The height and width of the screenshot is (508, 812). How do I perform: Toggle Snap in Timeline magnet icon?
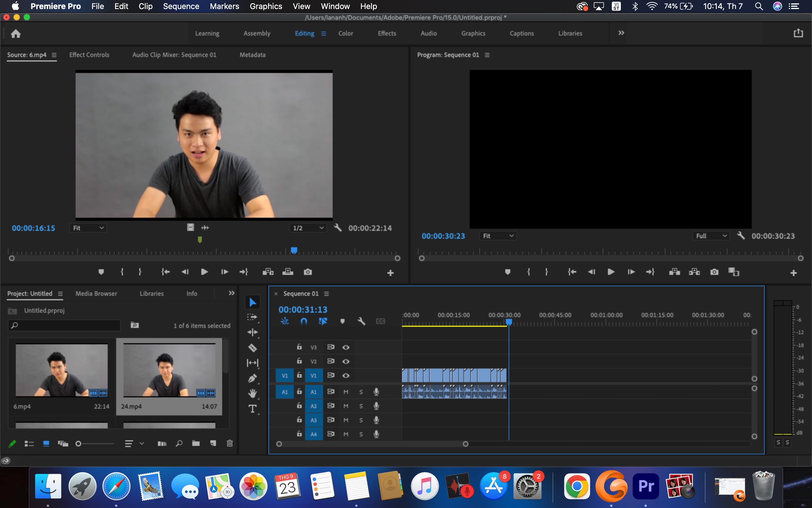[304, 321]
